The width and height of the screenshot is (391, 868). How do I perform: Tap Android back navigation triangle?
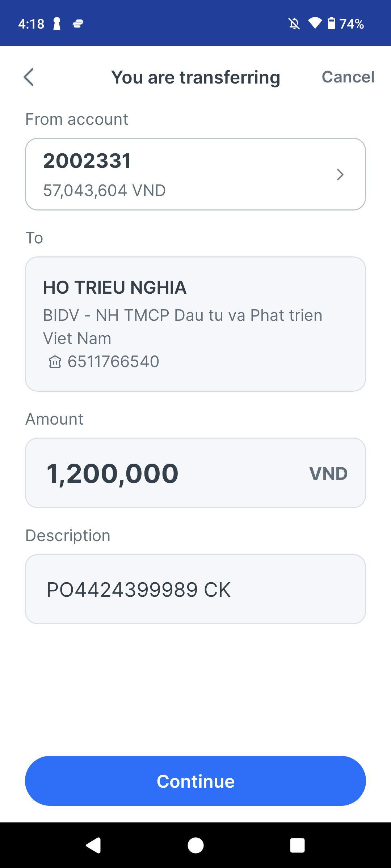pos(93,845)
